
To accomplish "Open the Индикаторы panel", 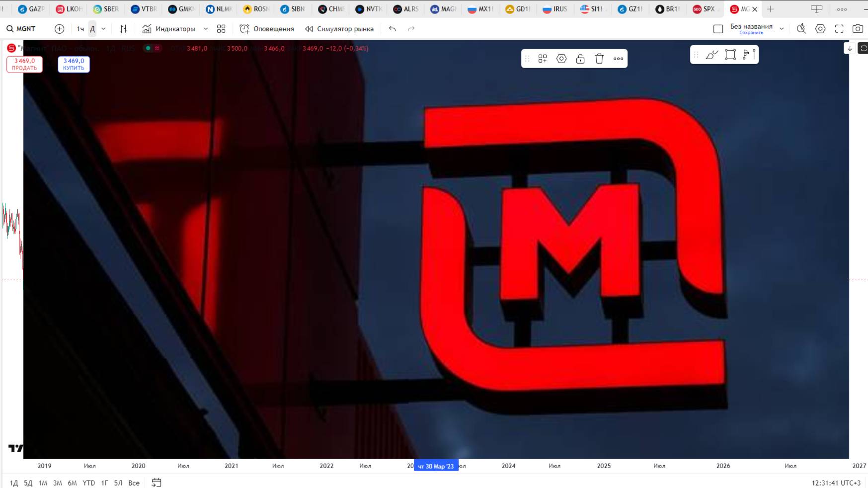I will tap(168, 29).
